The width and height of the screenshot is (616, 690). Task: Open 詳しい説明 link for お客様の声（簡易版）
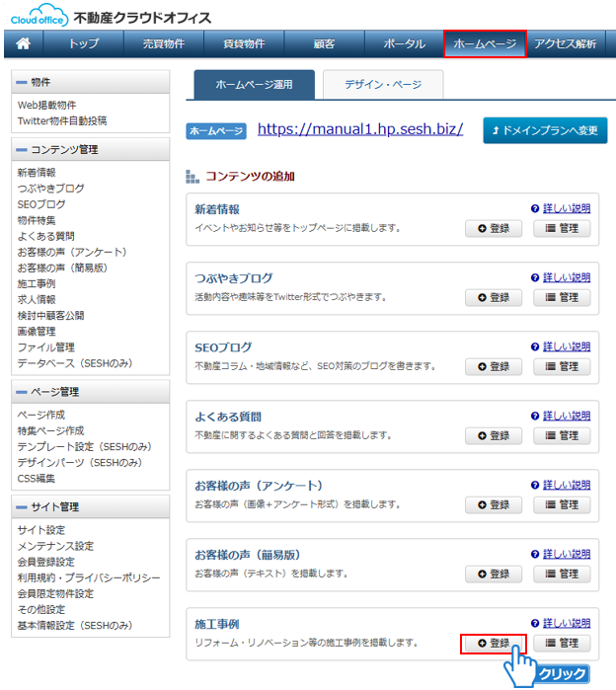566,554
